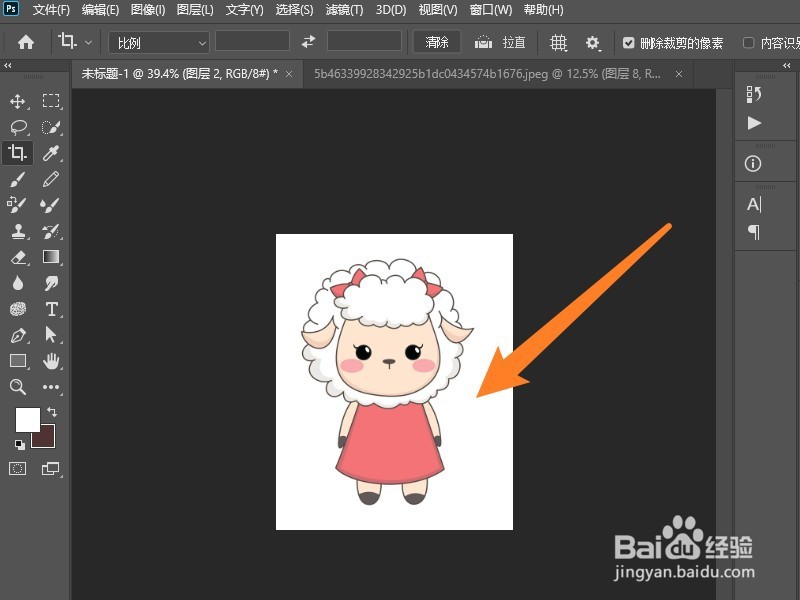This screenshot has height=600, width=800.
Task: Toggle the delete cropped pixels checkbox
Action: pos(629,43)
